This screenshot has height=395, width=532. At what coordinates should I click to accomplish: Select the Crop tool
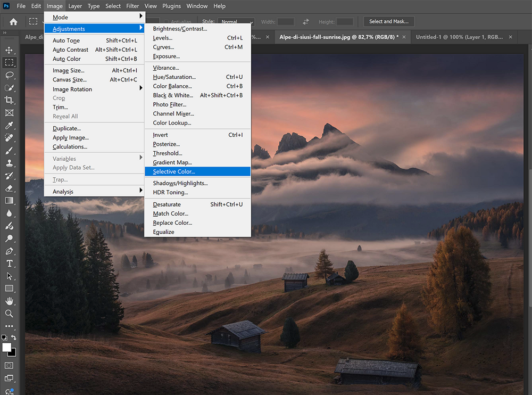9,100
